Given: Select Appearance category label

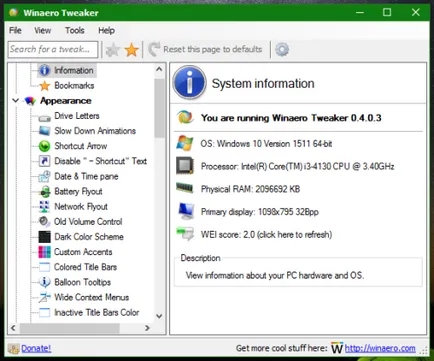Looking at the screenshot, I should click(x=66, y=101).
